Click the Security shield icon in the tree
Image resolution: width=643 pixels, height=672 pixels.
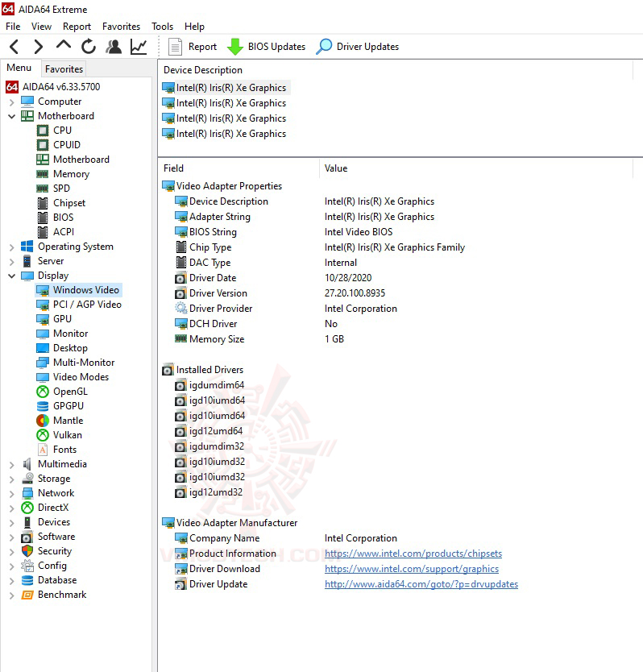[27, 551]
